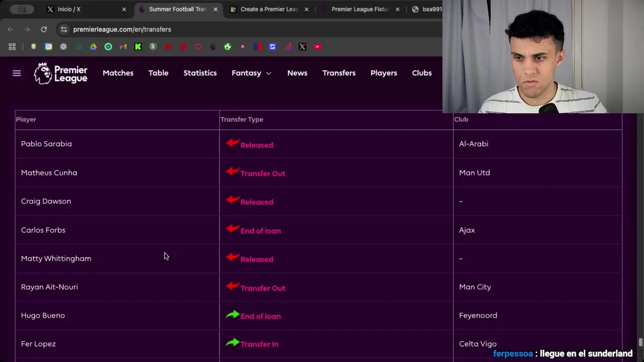Select player name Fer Lopez

tap(38, 344)
